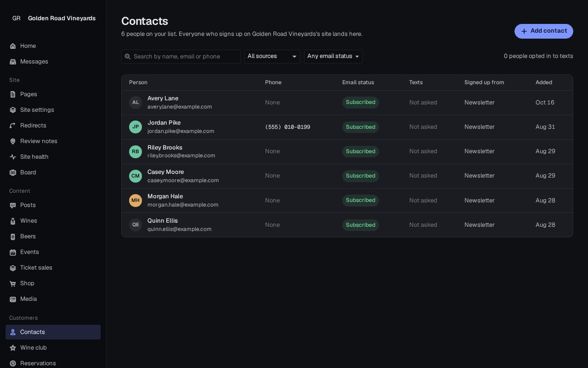The height and width of the screenshot is (368, 588).
Task: Click the Home icon in the sidebar
Action: (x=13, y=46)
